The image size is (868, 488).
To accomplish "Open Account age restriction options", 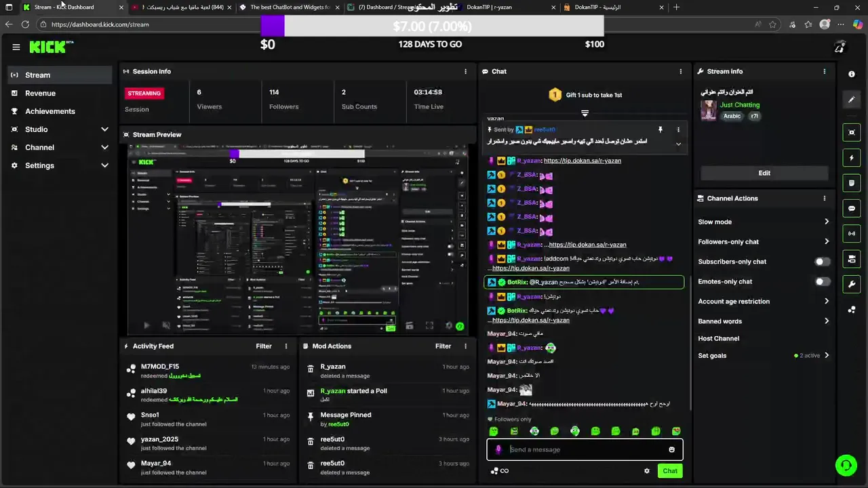I will pyautogui.click(x=763, y=302).
